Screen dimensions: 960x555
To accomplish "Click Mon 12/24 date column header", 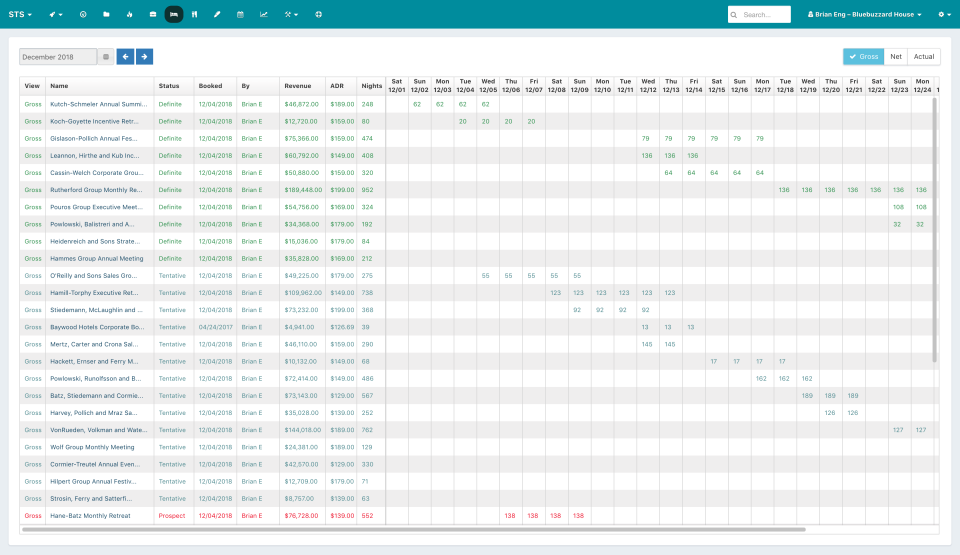I will [922, 86].
